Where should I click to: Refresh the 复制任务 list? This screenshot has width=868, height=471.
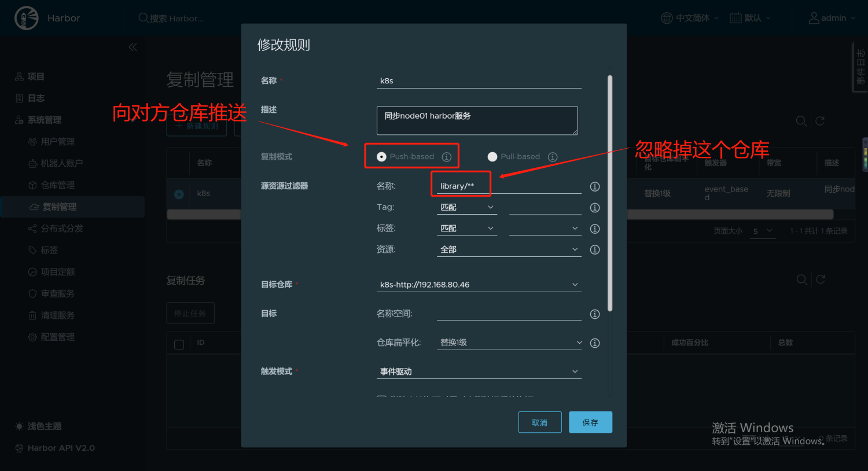pos(820,279)
